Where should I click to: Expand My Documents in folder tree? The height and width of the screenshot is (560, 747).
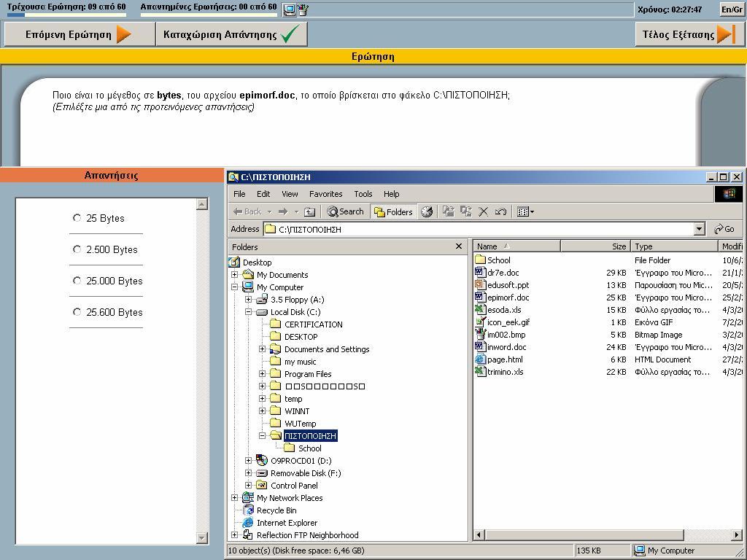tap(234, 275)
